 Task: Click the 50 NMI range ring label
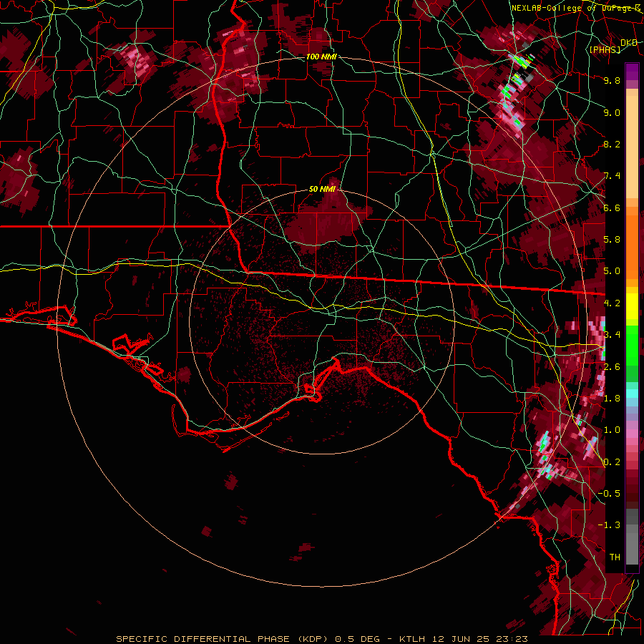pyautogui.click(x=322, y=190)
